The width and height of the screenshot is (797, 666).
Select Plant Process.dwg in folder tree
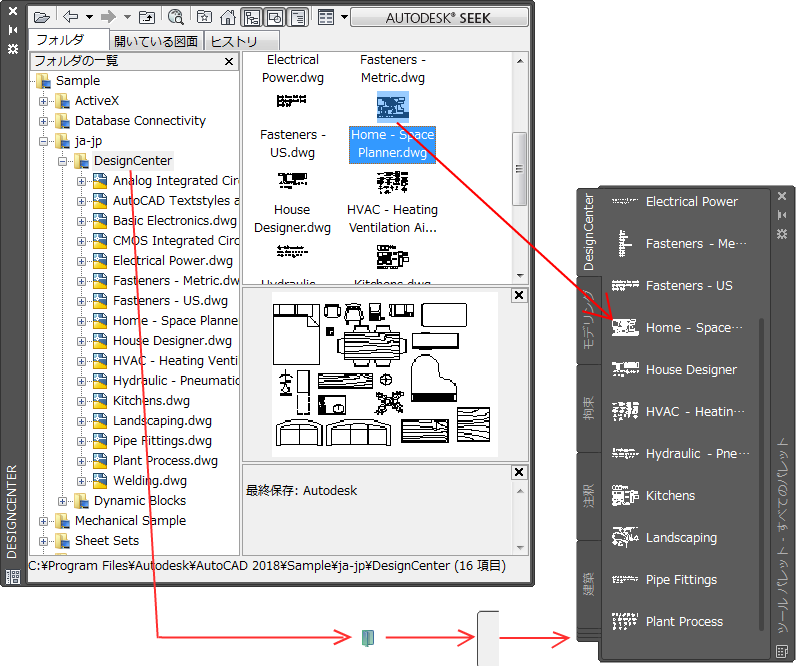tap(165, 461)
